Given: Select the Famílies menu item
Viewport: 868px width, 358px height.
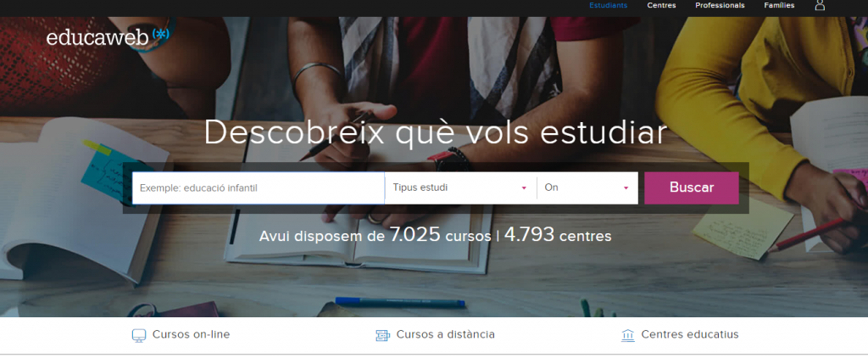Looking at the screenshot, I should (780, 6).
